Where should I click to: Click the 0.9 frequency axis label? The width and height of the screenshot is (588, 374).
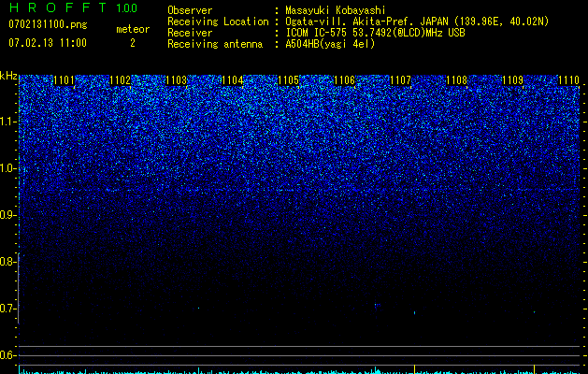point(7,215)
